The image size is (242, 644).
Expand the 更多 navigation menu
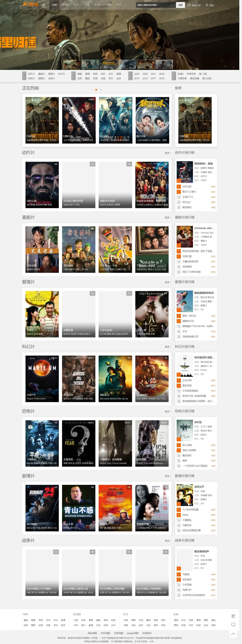pyautogui.click(x=119, y=5)
